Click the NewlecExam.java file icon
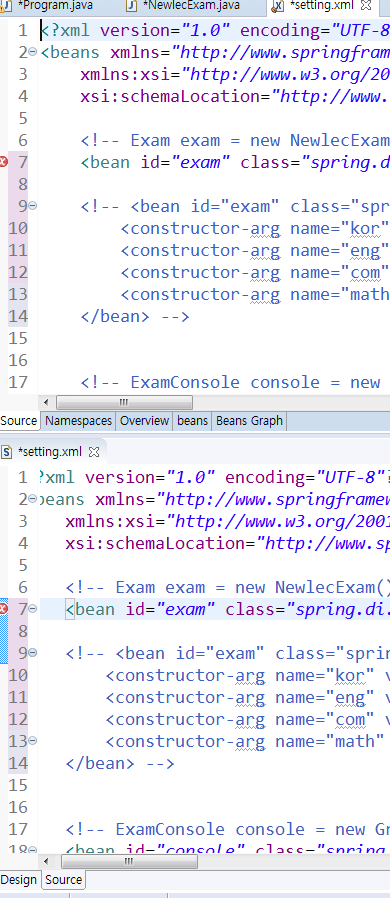Image resolution: width=390 pixels, height=898 pixels. 132,6
